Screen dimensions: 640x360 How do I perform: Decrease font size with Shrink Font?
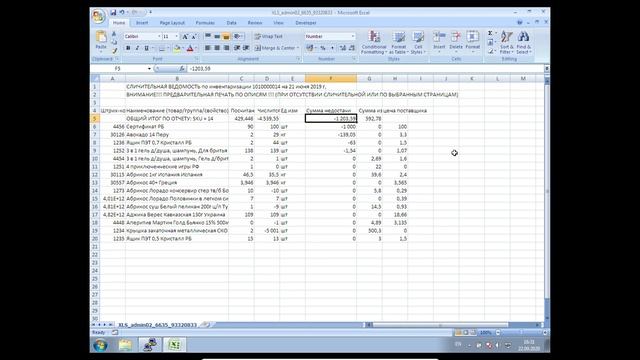point(194,37)
